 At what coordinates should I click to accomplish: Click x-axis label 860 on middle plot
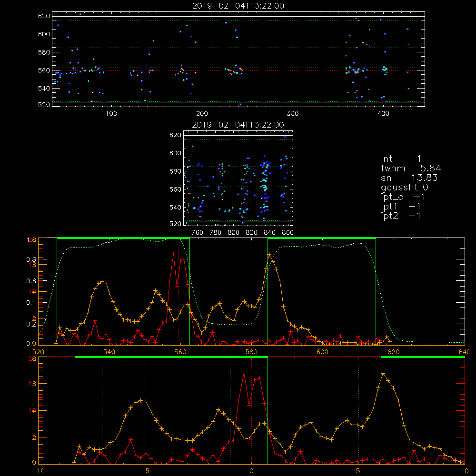pyautogui.click(x=288, y=233)
